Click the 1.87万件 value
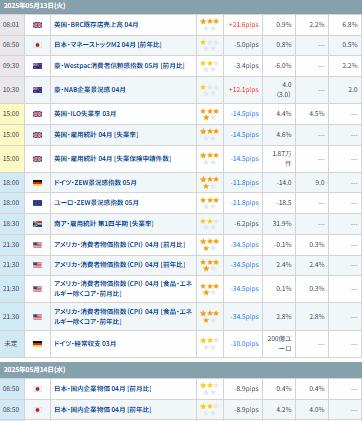Image resolution: width=363 pixels, height=421 pixels. coord(282,159)
